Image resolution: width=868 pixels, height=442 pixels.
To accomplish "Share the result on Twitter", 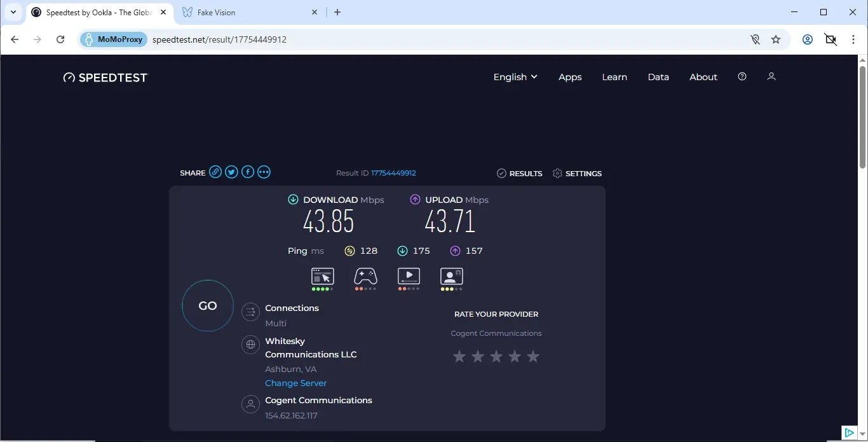I will pyautogui.click(x=231, y=172).
